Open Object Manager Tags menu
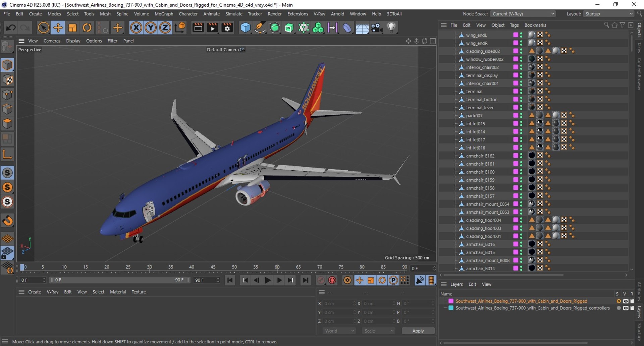This screenshot has height=346, width=644. click(514, 25)
